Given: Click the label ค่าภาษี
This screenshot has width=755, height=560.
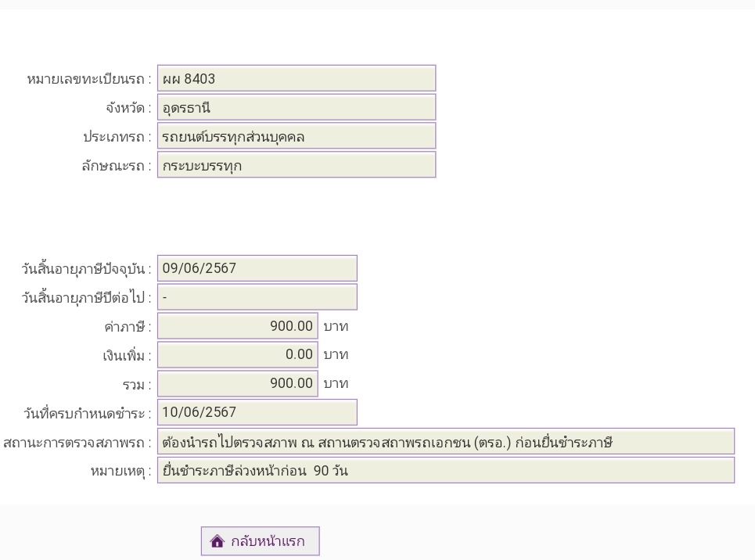Looking at the screenshot, I should [128, 327].
